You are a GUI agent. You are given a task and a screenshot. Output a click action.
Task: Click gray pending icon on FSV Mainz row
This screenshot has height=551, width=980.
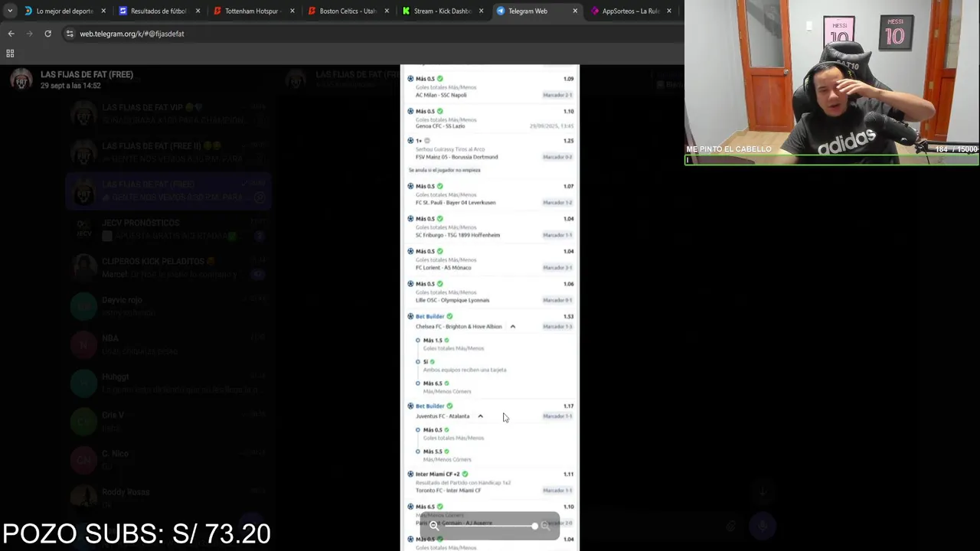(427, 141)
